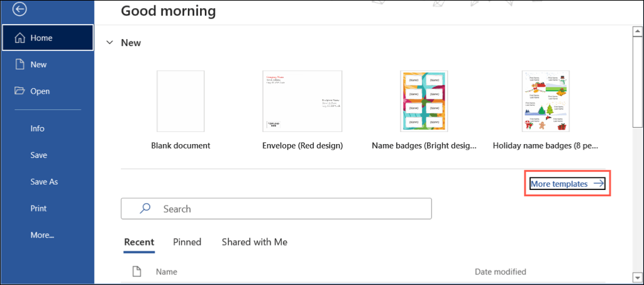Viewport: 644px width, 285px height.
Task: Choose Save As in the sidebar
Action: [44, 182]
